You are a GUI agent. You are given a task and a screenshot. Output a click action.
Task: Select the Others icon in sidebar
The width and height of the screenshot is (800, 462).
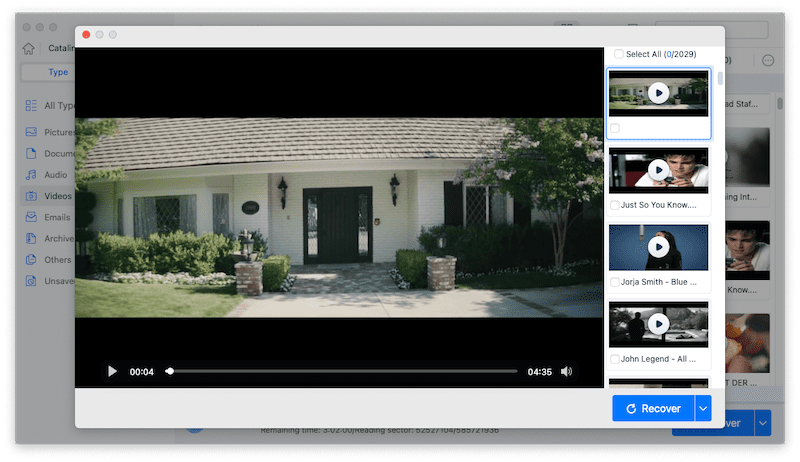pyautogui.click(x=31, y=260)
